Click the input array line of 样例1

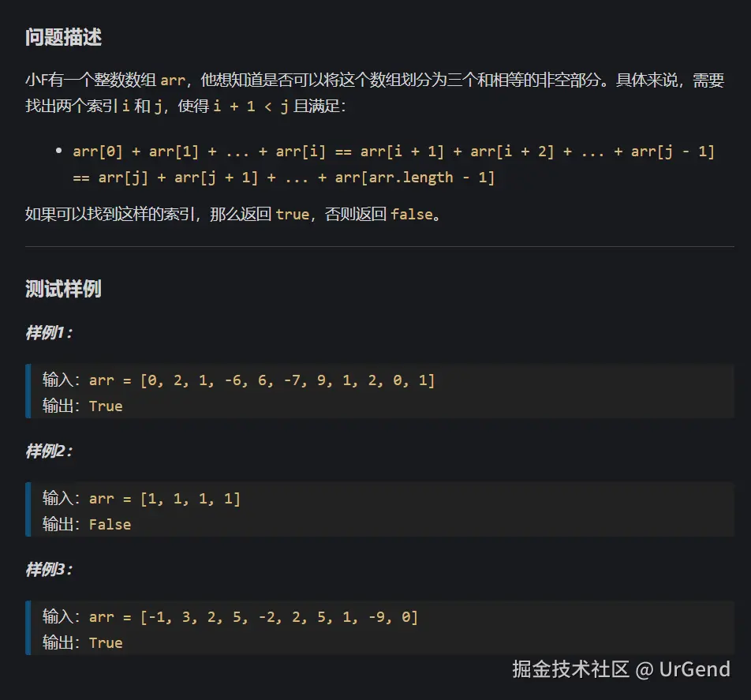[x=262, y=380]
